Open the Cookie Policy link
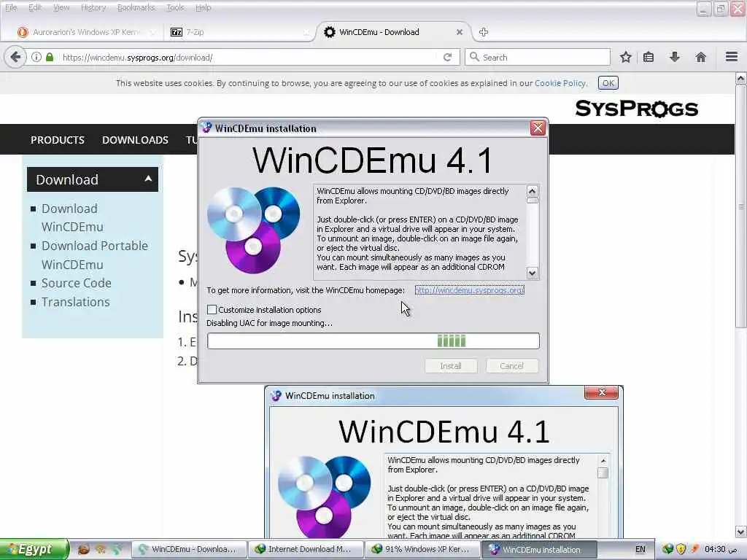747x560 pixels. click(x=560, y=83)
